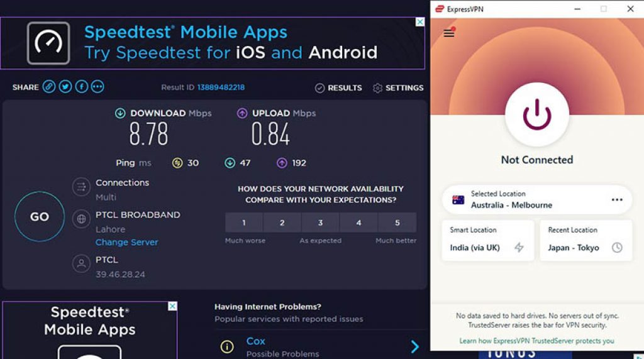Share the result on Facebook
This screenshot has height=359, width=644.
[x=81, y=87]
